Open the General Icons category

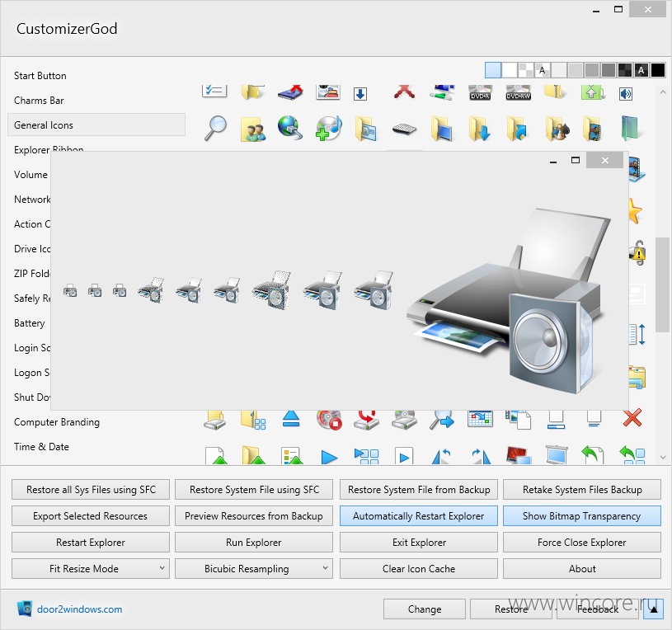click(x=96, y=125)
